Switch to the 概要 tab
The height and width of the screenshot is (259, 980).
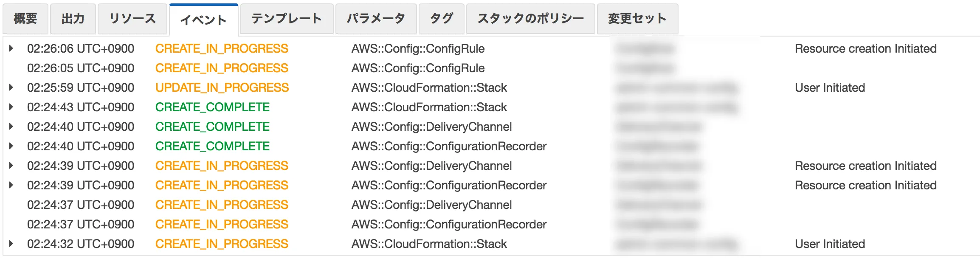tap(25, 18)
